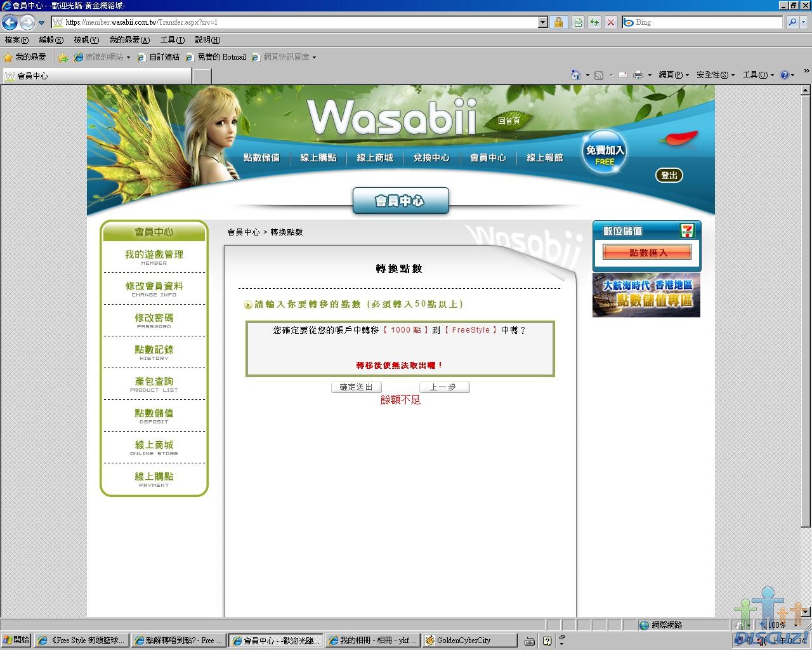Open 產包查詢 PRODUCT LIST in the sidebar
The image size is (812, 650).
click(x=154, y=384)
